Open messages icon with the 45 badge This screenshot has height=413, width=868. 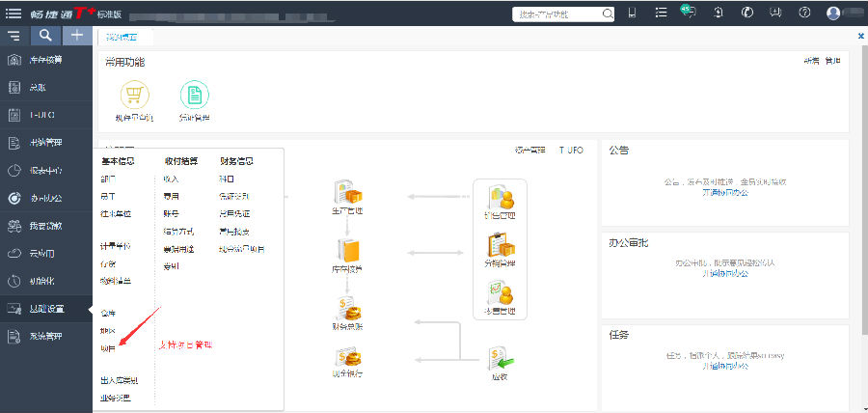coord(688,13)
